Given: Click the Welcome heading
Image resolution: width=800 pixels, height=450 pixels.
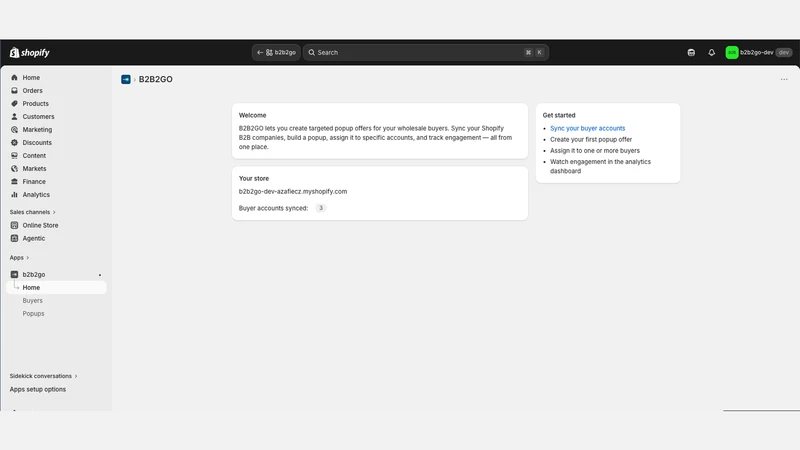Looking at the screenshot, I should click(x=253, y=115).
